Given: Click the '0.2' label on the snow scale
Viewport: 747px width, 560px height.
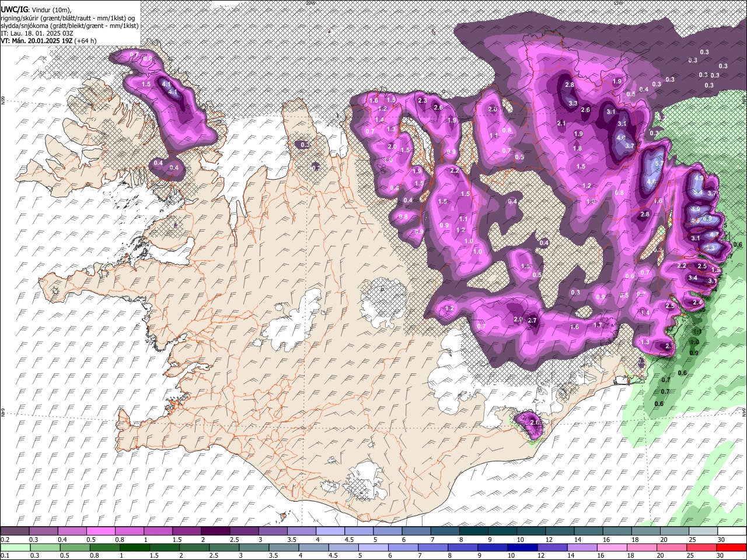Looking at the screenshot, I should [x=5, y=540].
